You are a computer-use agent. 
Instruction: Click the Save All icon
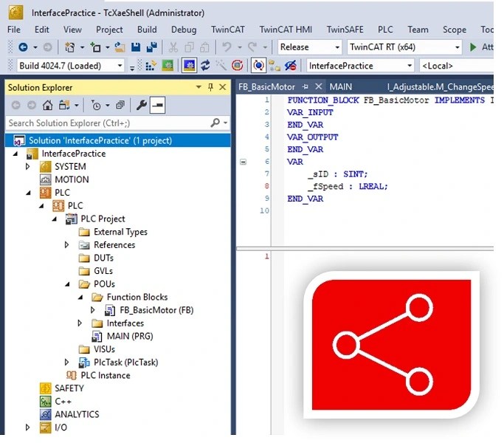click(x=151, y=47)
